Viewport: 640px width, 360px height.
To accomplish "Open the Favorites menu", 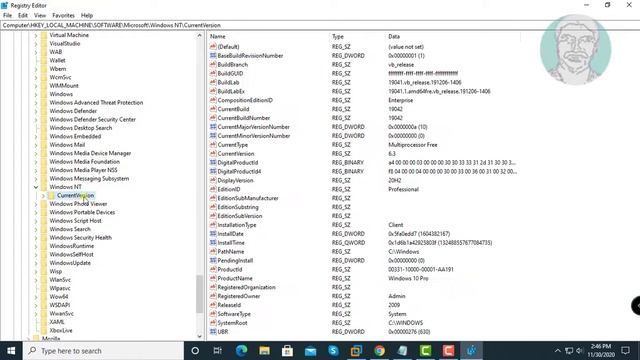I will pyautogui.click(x=63, y=16).
